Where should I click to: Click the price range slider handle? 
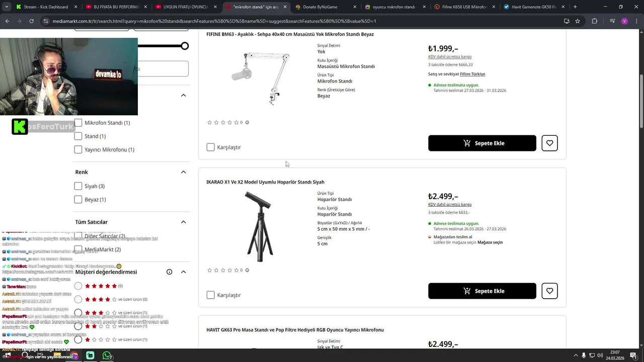click(185, 46)
